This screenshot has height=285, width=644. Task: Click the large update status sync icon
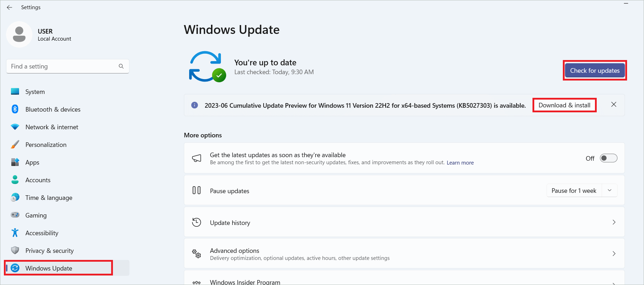207,66
